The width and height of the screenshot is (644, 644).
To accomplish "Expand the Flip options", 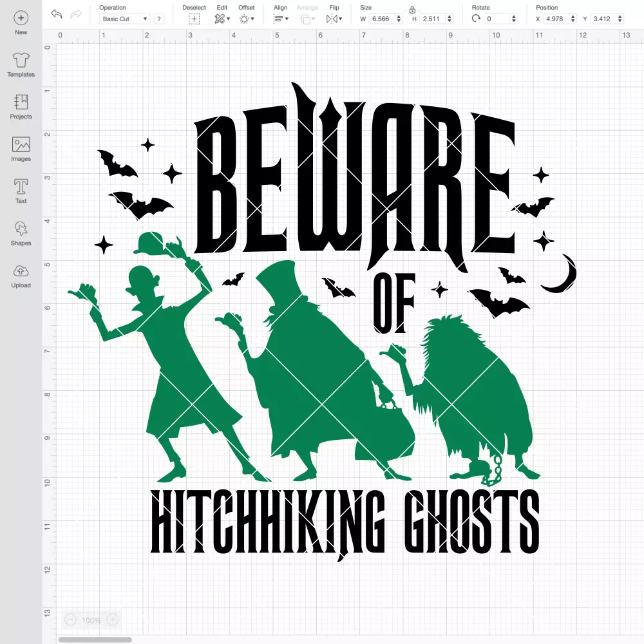I will pyautogui.click(x=334, y=19).
